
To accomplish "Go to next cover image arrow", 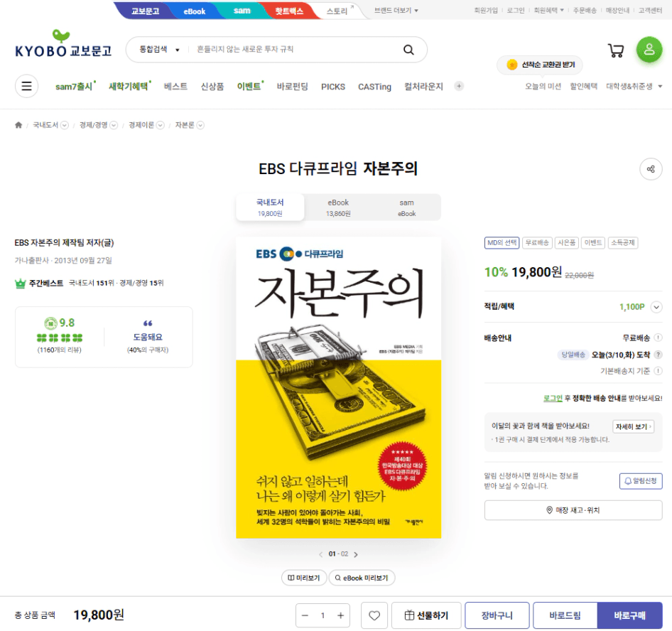I will click(356, 554).
